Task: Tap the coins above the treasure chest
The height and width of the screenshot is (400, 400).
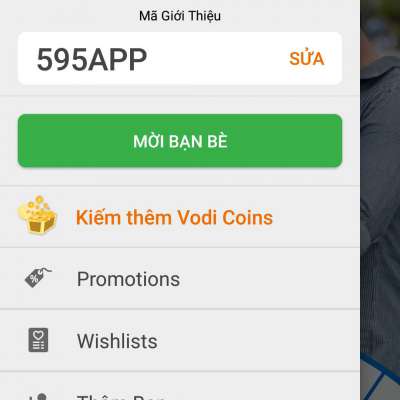Action: tap(37, 202)
